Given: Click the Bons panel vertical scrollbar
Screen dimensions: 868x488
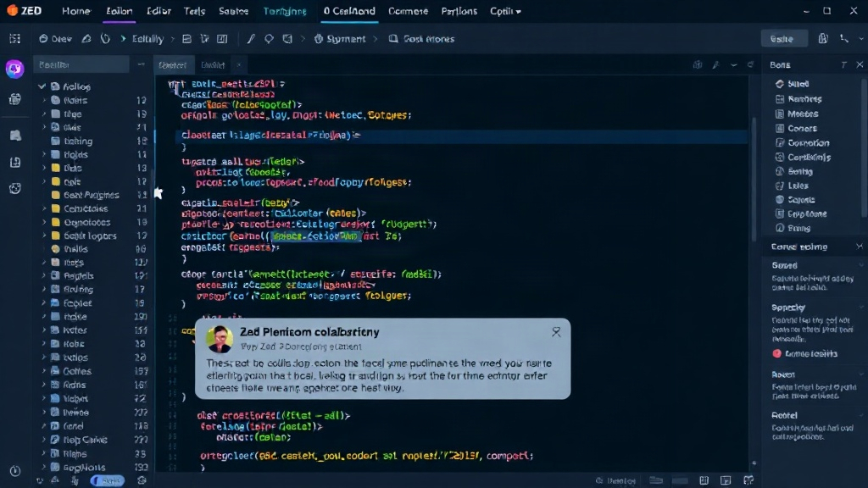Looking at the screenshot, I should [x=864, y=148].
